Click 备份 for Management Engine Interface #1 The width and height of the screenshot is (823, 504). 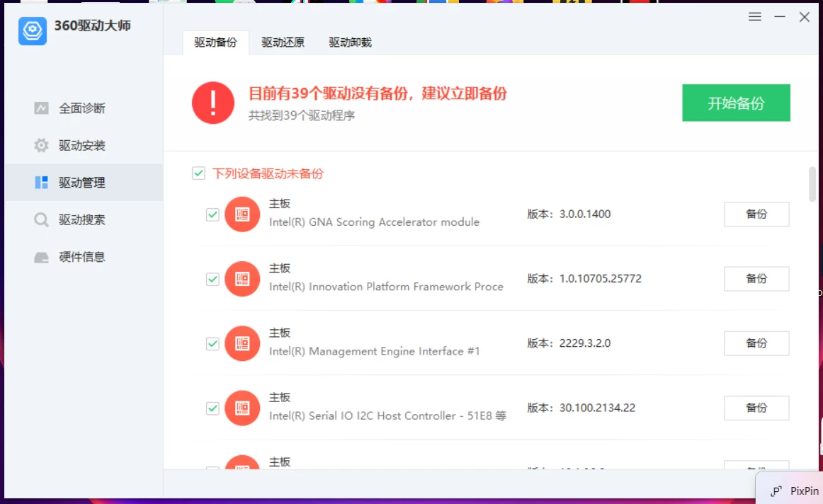756,343
